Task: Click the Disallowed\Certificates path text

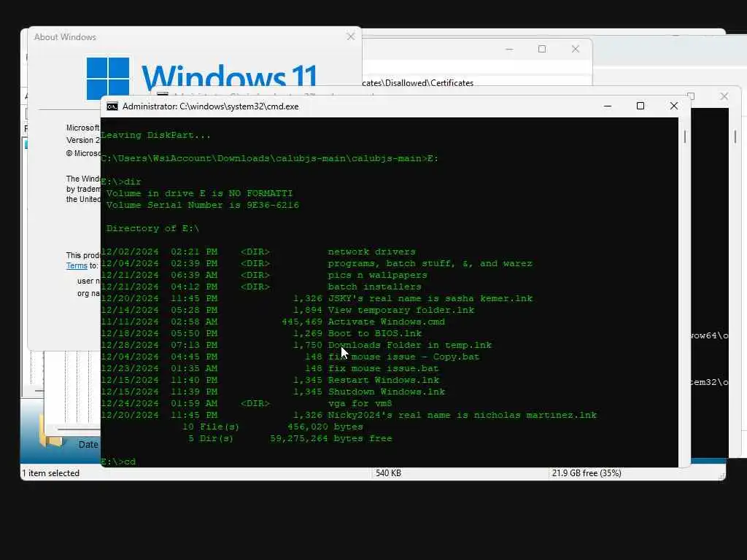Action: coord(418,83)
